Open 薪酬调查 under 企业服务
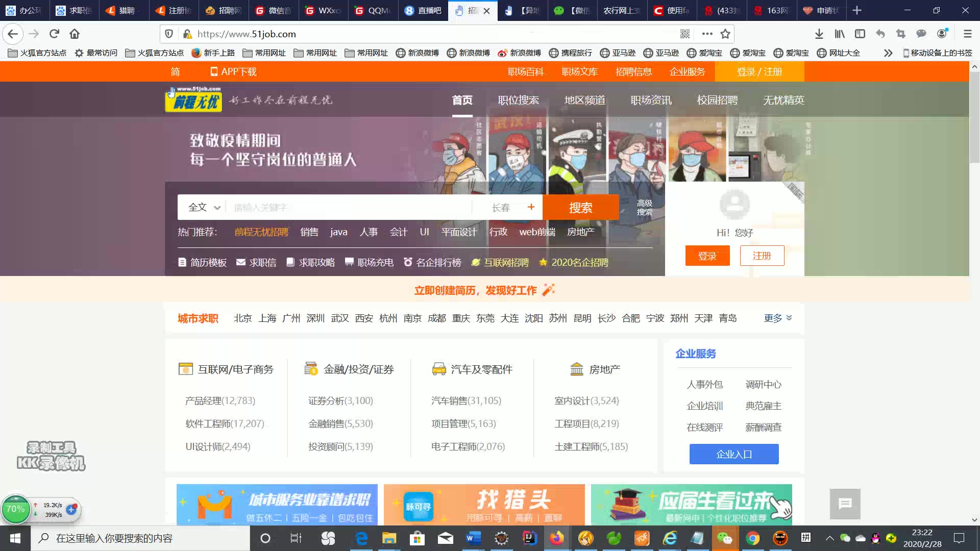Viewport: 980px width, 551px height. coord(763,427)
